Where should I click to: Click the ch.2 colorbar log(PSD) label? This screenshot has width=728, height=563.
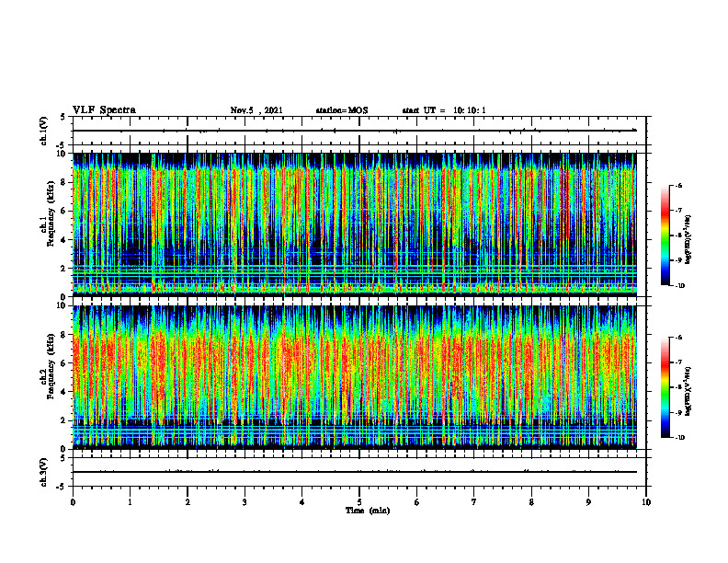click(x=688, y=391)
